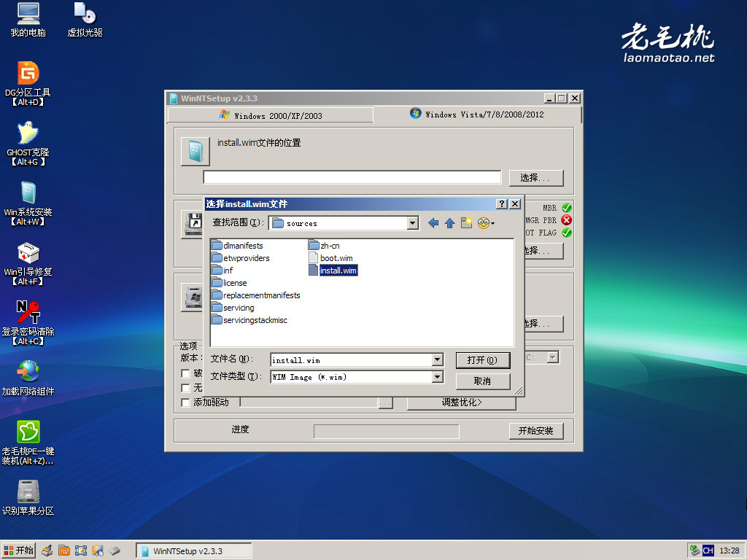Click the 取消 button
747x560 pixels.
pos(483,381)
